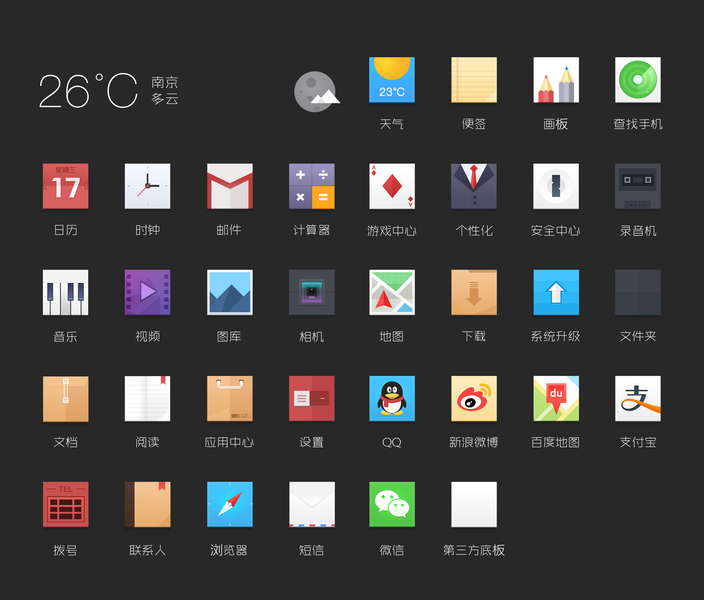Select the 第三方底板 blank white tile
The height and width of the screenshot is (600, 704).
pos(474,505)
